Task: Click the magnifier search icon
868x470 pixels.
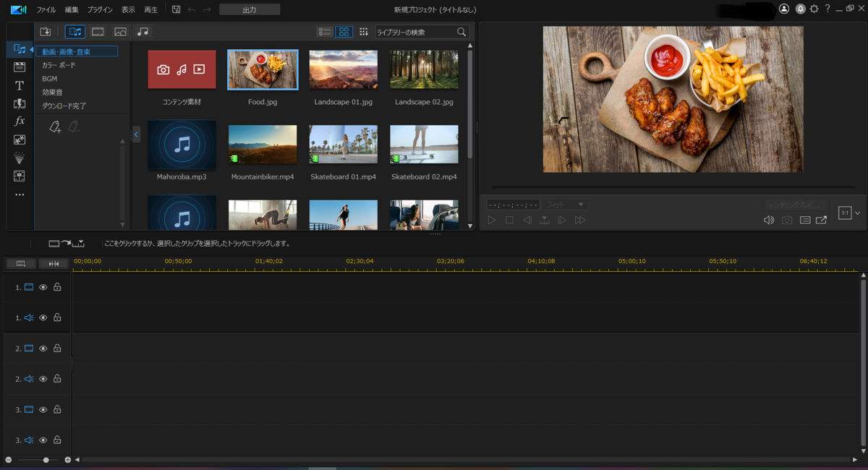Action: pyautogui.click(x=461, y=32)
